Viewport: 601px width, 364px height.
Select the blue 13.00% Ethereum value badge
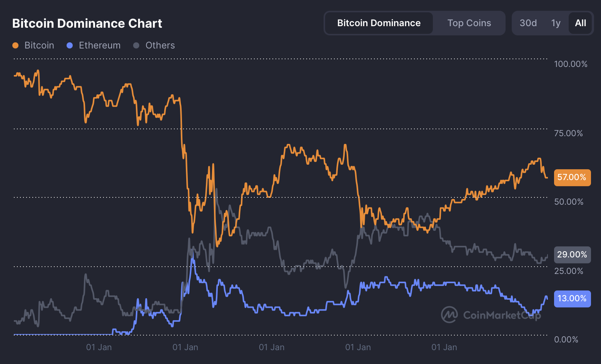(572, 299)
